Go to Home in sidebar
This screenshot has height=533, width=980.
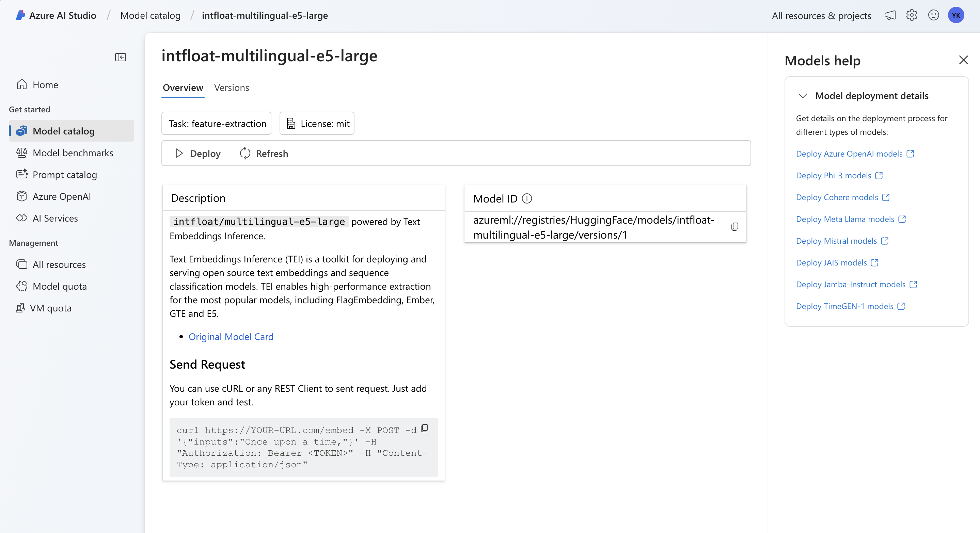(72, 84)
